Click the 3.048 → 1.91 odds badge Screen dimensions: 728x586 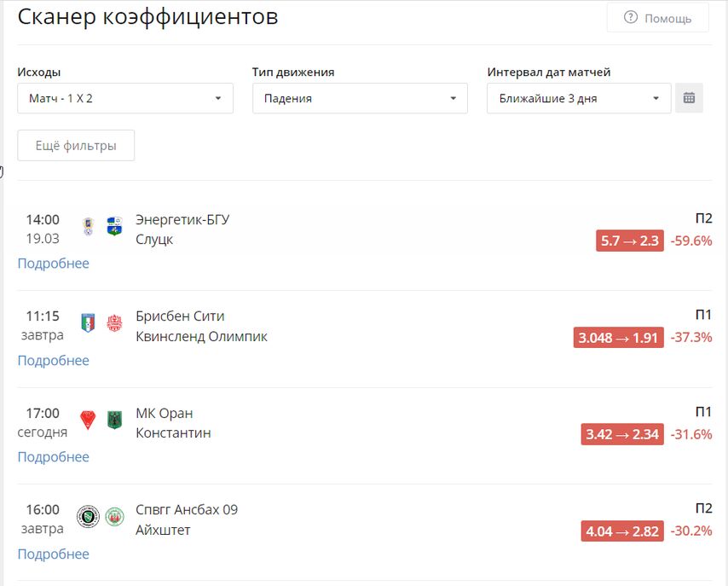point(618,338)
